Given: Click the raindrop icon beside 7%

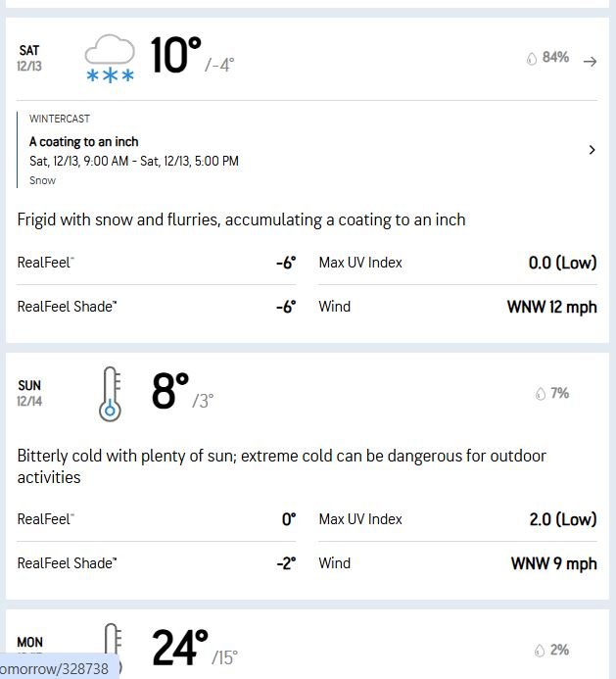Looking at the screenshot, I should pyautogui.click(x=540, y=394).
